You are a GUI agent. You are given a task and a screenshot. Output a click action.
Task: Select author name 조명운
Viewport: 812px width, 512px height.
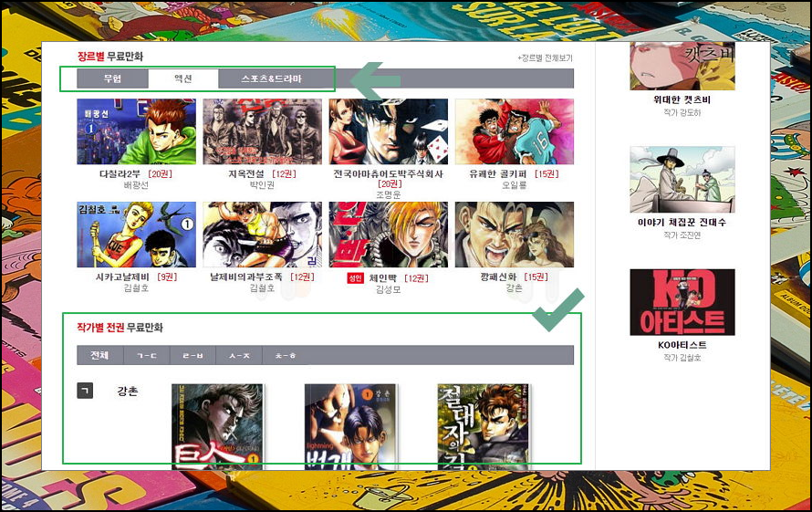389,194
